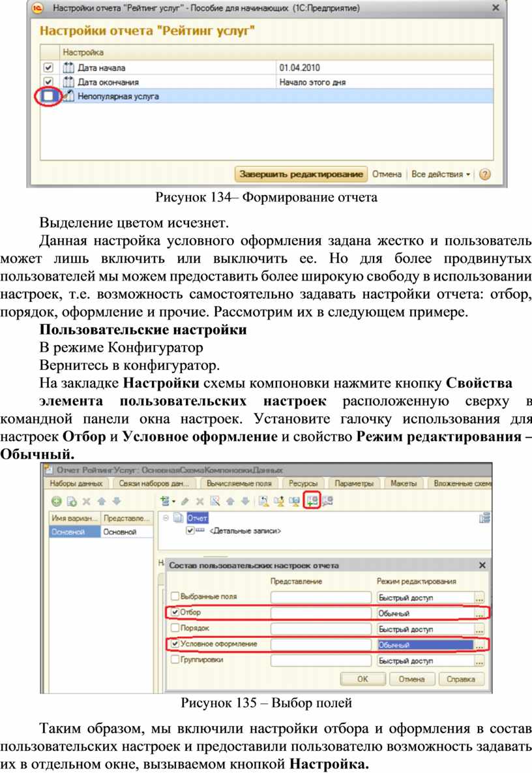Image resolution: width=532 pixels, height=773 pixels.
Task: Uncheck the Отбор checkbox
Action: [175, 613]
